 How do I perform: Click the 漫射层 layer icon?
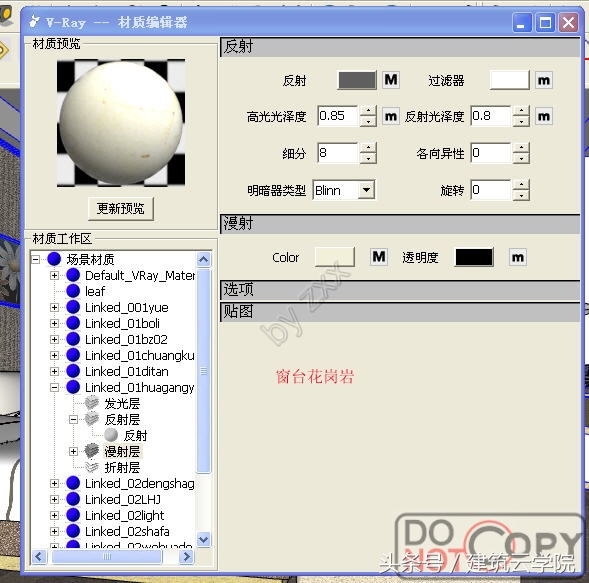92,451
